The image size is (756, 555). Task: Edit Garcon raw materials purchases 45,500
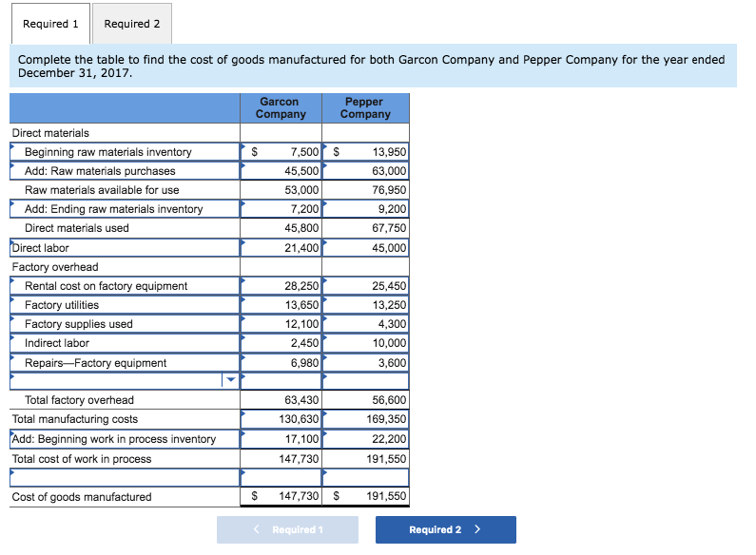tap(281, 171)
